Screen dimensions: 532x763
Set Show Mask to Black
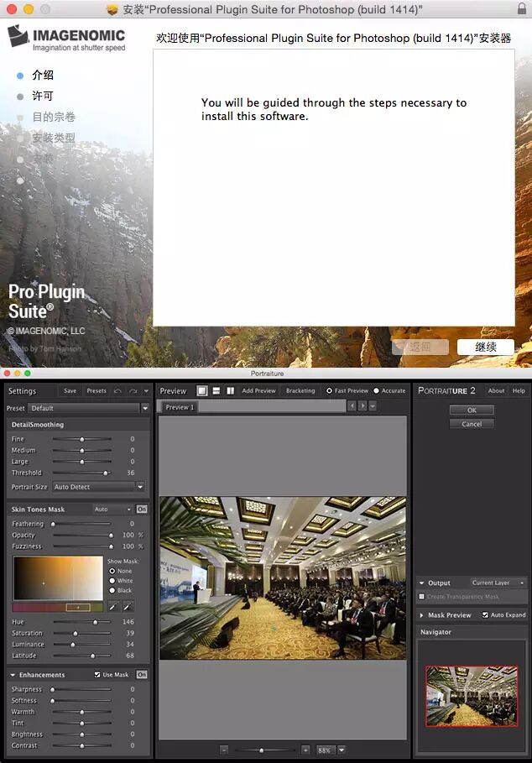[112, 590]
